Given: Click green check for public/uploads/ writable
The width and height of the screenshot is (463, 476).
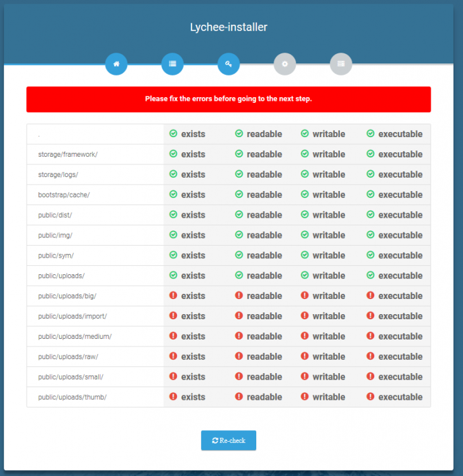Looking at the screenshot, I should [x=304, y=275].
